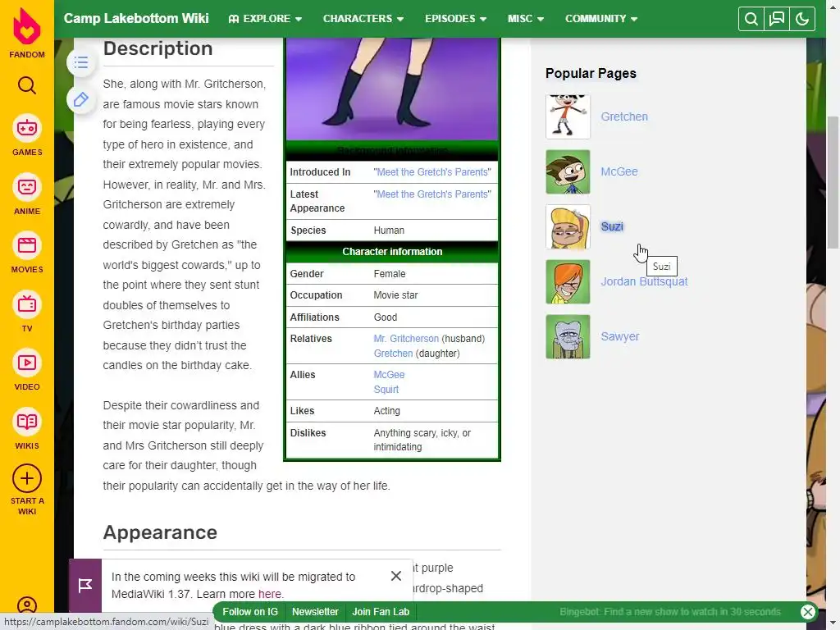Image resolution: width=840 pixels, height=630 pixels.
Task: Open Gretchen popular page link
Action: tap(624, 116)
